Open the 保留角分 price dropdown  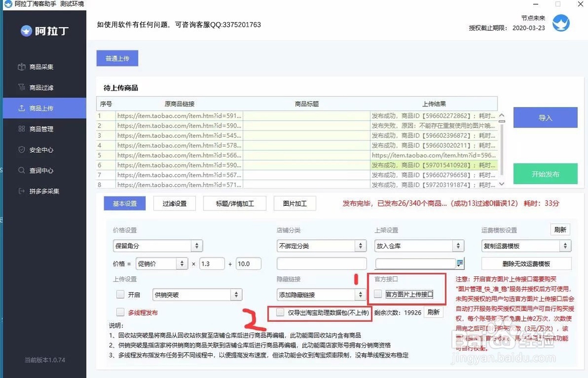pyautogui.click(x=158, y=246)
